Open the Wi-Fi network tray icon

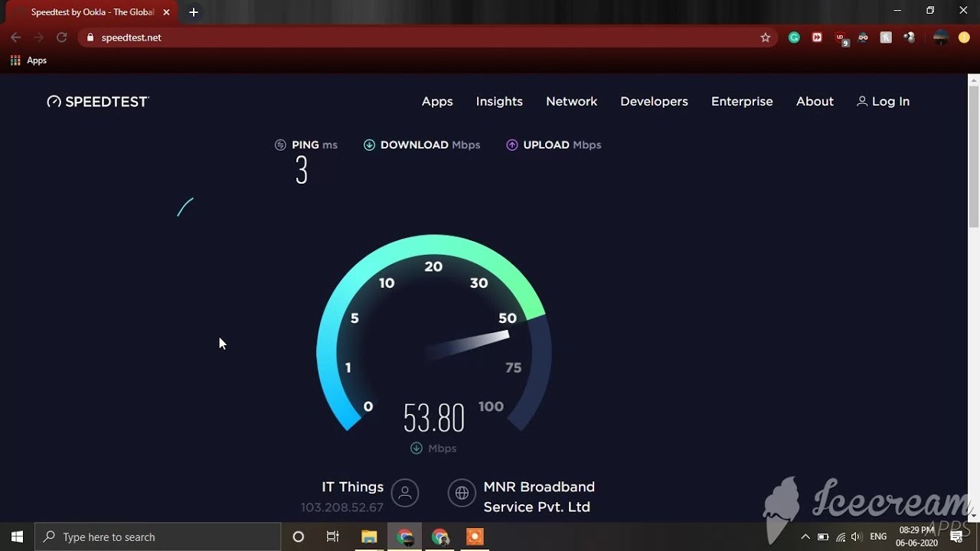pos(841,536)
